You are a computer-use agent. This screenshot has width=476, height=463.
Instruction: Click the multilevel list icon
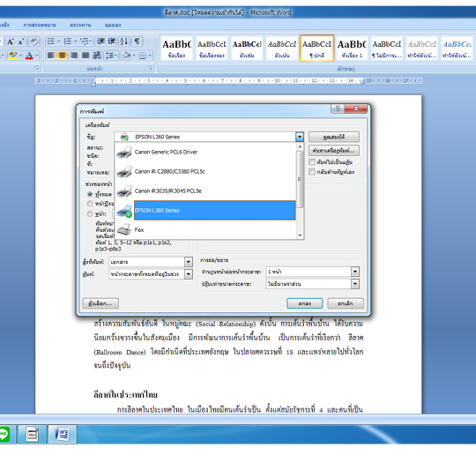click(x=86, y=41)
